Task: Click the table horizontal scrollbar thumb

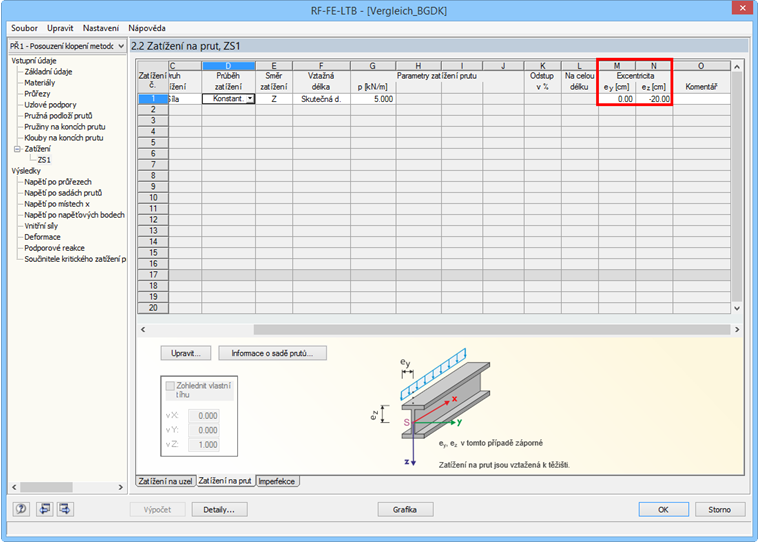Action: [x=491, y=330]
